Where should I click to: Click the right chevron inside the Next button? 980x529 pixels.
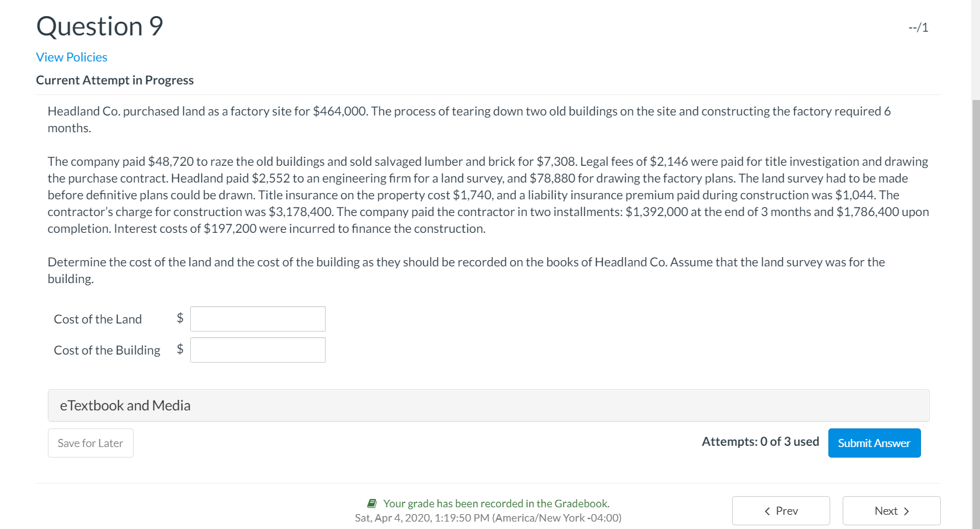pos(905,510)
